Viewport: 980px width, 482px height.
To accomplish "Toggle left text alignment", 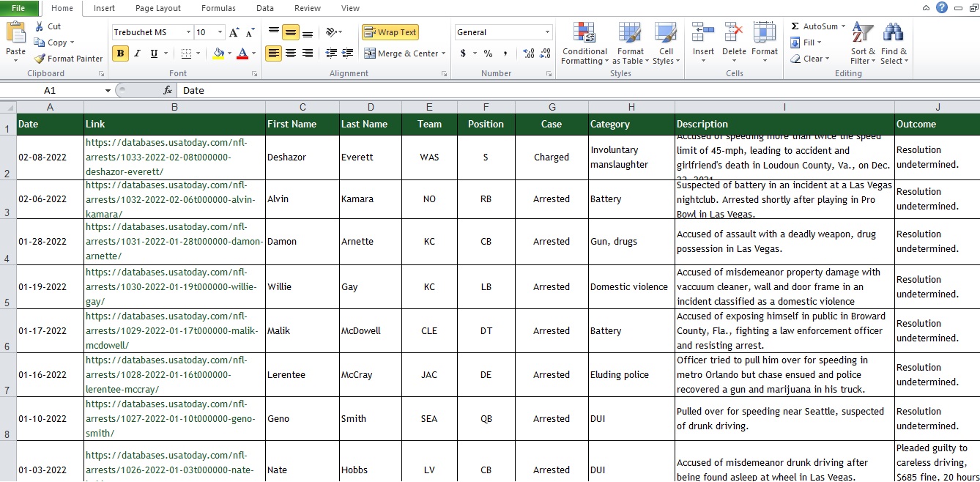I will [x=274, y=53].
